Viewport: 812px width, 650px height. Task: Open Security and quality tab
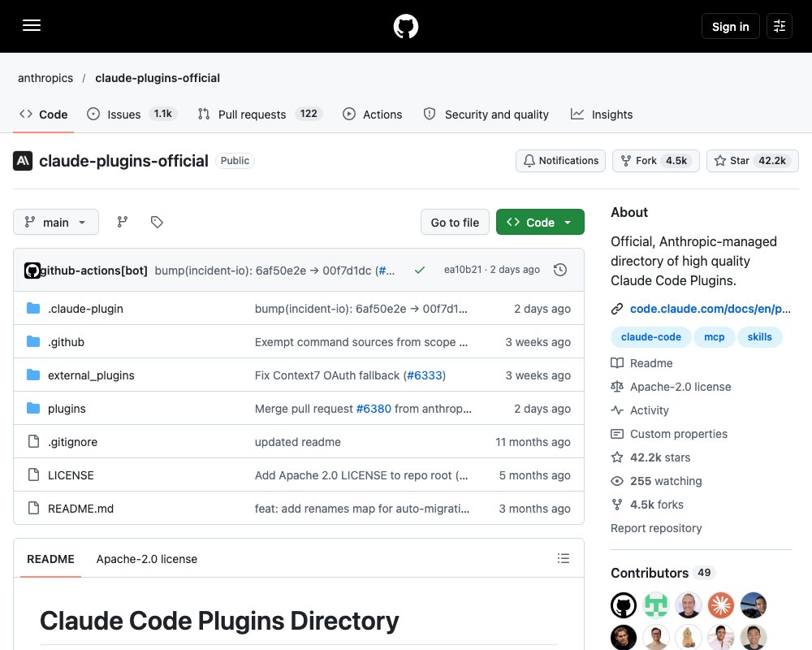pos(486,114)
